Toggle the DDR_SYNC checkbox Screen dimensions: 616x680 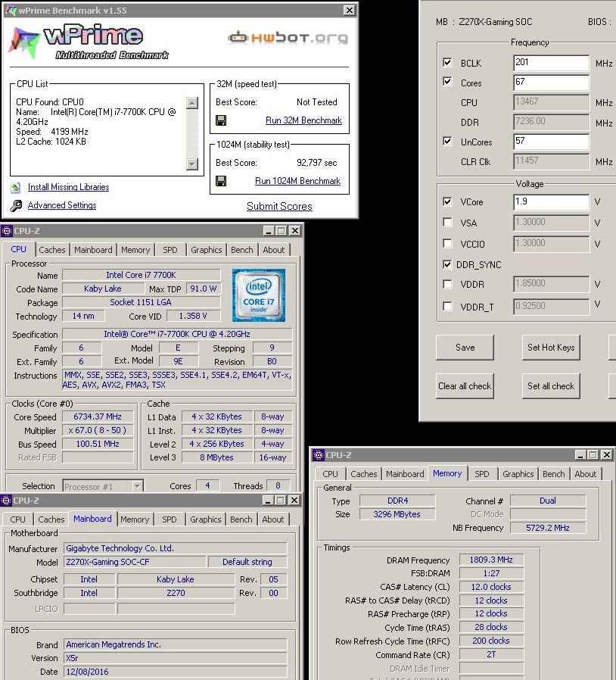point(448,264)
